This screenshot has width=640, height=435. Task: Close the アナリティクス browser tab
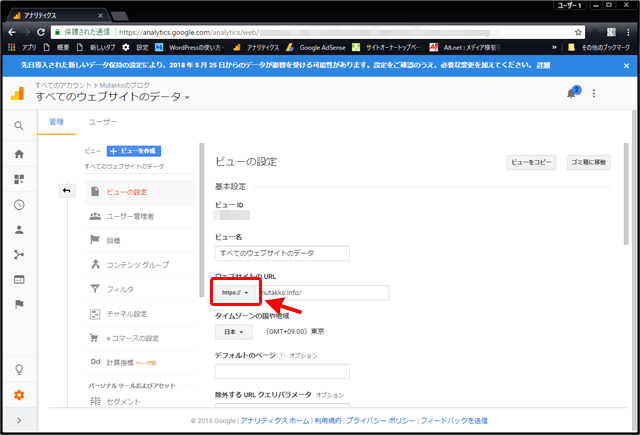click(x=100, y=16)
